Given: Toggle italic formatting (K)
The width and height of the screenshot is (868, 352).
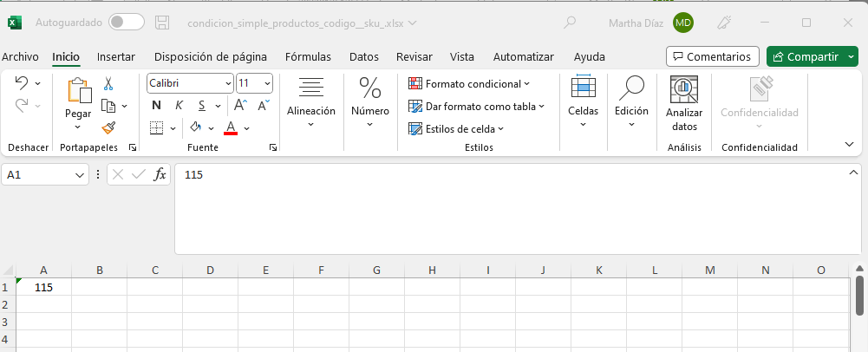Looking at the screenshot, I should click(179, 105).
